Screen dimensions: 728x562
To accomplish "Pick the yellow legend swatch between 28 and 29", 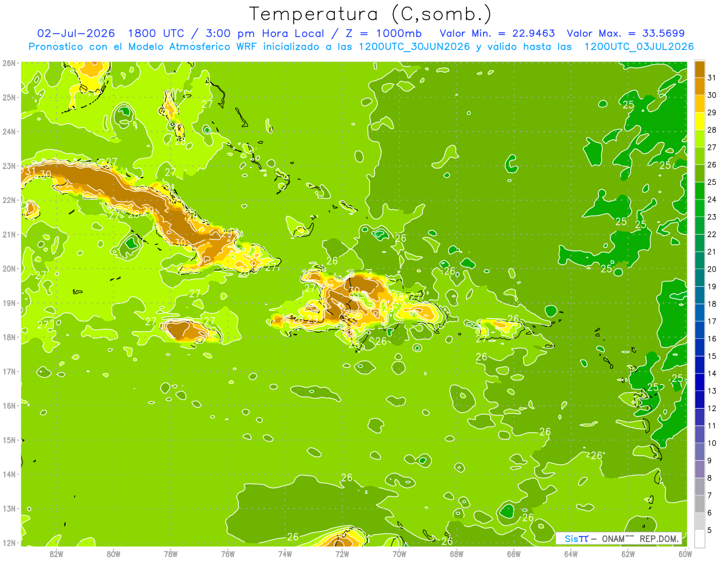I will [x=699, y=121].
